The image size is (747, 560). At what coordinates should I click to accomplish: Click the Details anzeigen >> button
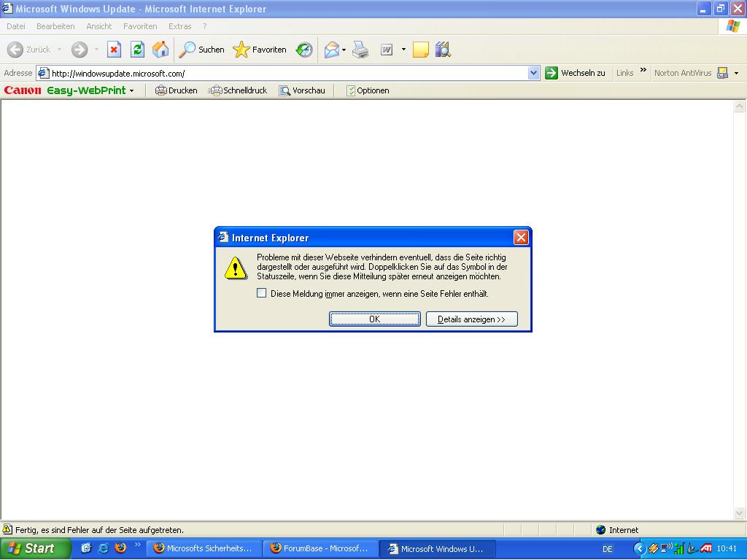pos(472,319)
